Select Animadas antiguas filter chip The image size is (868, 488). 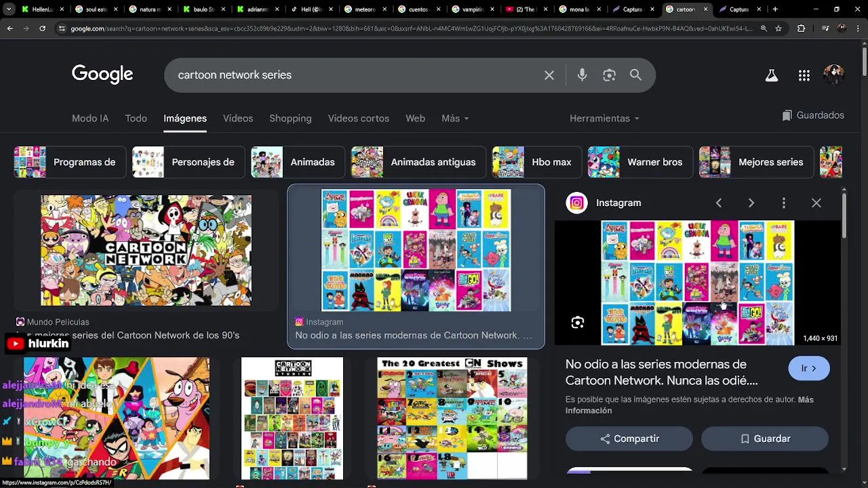tap(418, 162)
